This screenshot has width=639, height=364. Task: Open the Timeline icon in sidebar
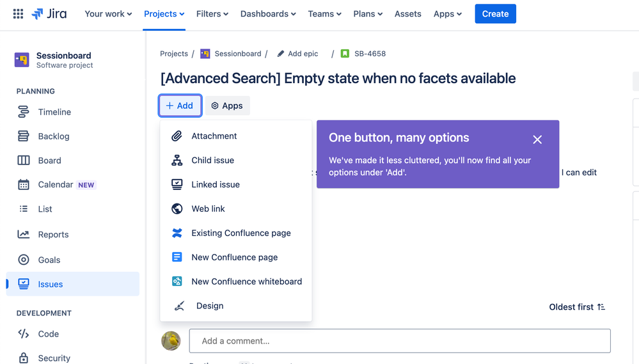coord(23,112)
